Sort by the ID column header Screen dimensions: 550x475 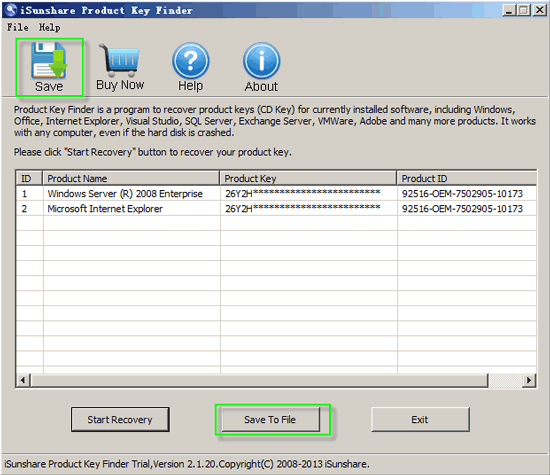point(29,178)
